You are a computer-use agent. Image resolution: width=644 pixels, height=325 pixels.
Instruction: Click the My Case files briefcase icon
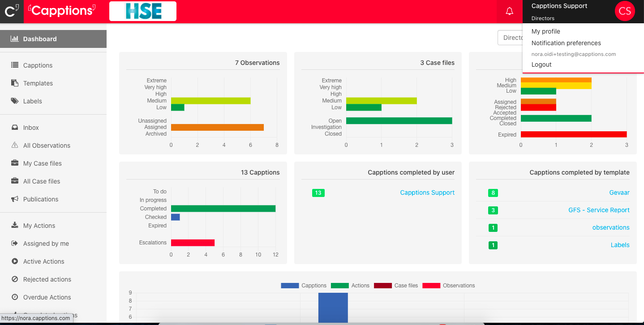15,163
